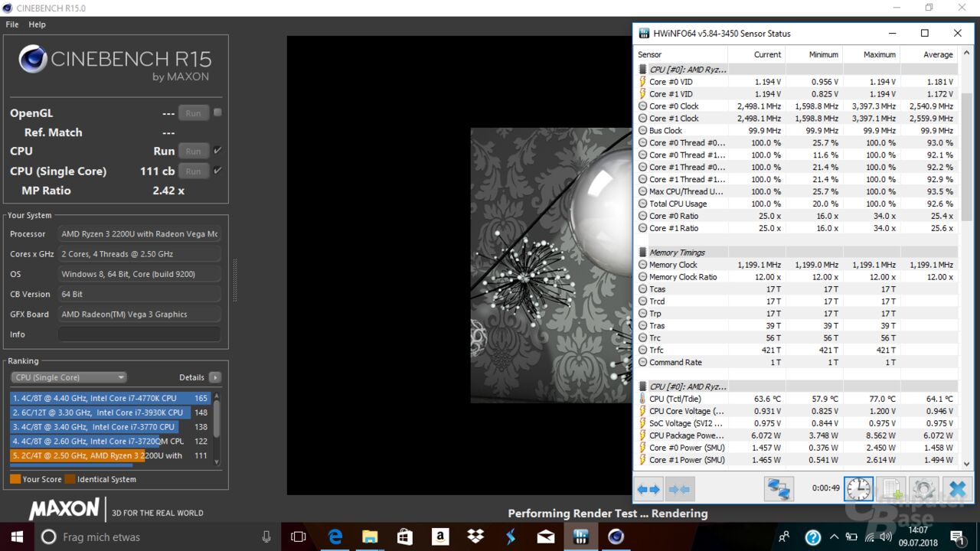Click the chip icon of Memory Timings header
Screen dimensions: 980x551
click(x=642, y=253)
